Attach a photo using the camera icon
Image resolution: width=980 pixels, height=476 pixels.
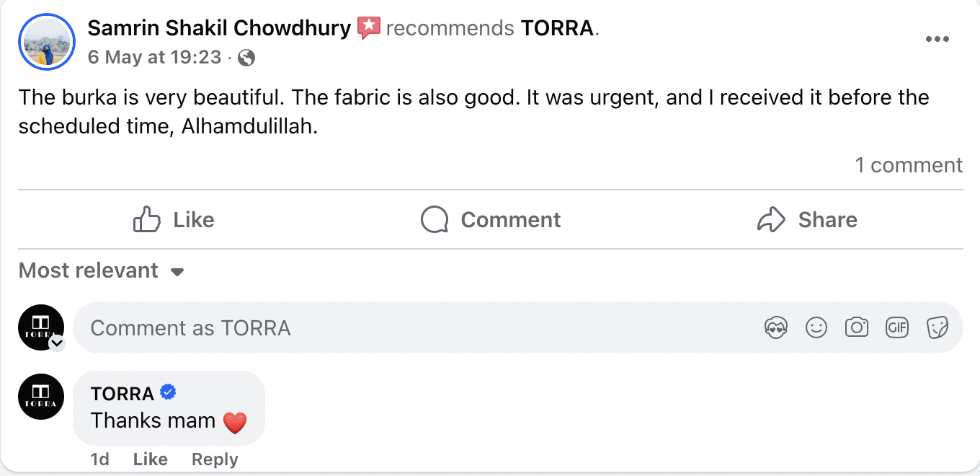coord(857,327)
